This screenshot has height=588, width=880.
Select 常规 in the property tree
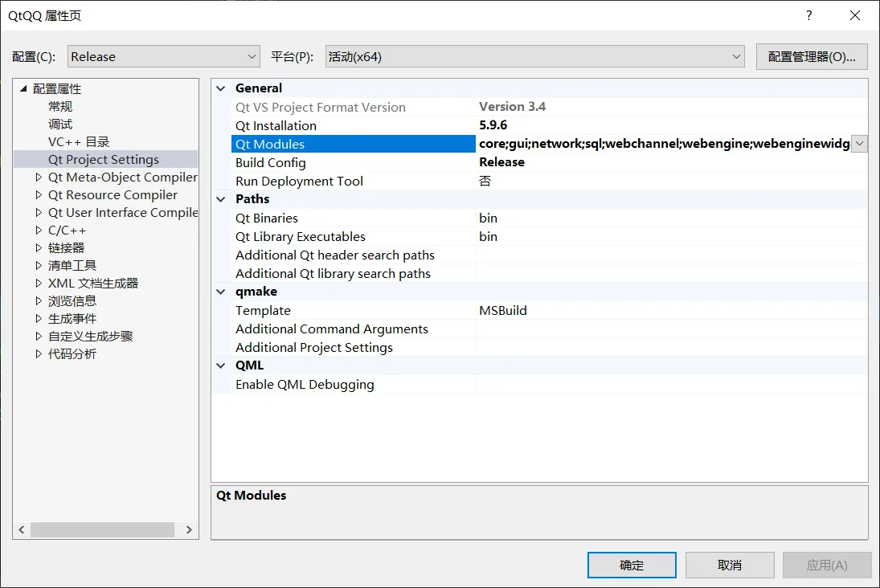pyautogui.click(x=60, y=107)
